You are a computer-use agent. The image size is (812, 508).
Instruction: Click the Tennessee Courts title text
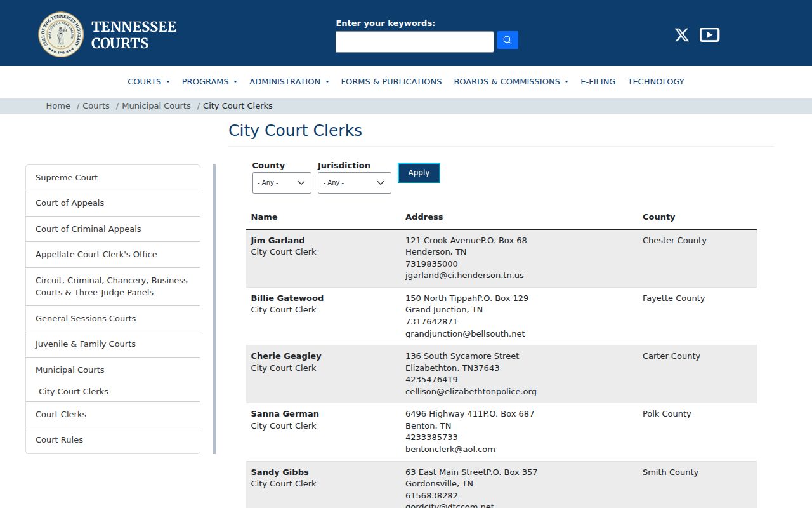(x=134, y=35)
